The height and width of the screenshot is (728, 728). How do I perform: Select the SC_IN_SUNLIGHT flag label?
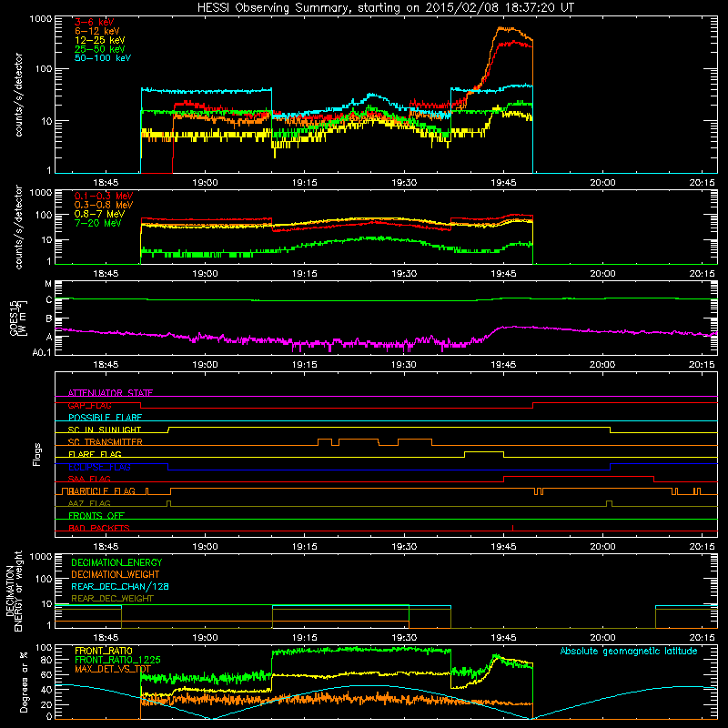(x=105, y=430)
